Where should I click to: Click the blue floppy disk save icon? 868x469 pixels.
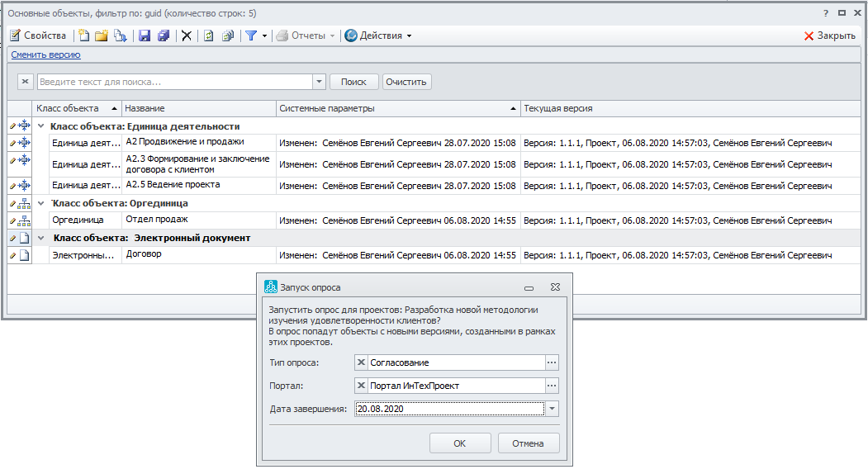pyautogui.click(x=145, y=36)
